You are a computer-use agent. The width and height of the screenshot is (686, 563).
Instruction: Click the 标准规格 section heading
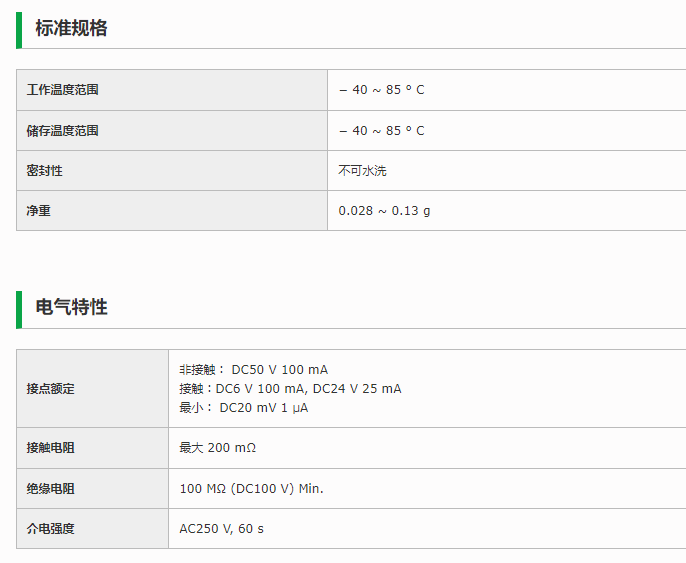(71, 28)
